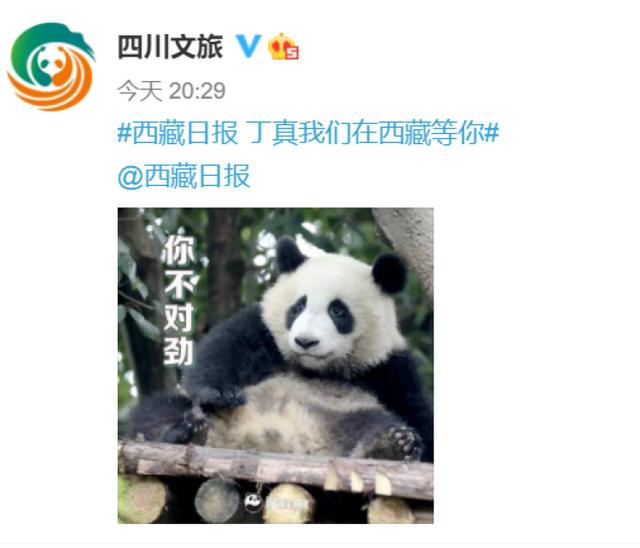640x548 pixels.
Task: Click the closing # after 等你
Action: (491, 133)
